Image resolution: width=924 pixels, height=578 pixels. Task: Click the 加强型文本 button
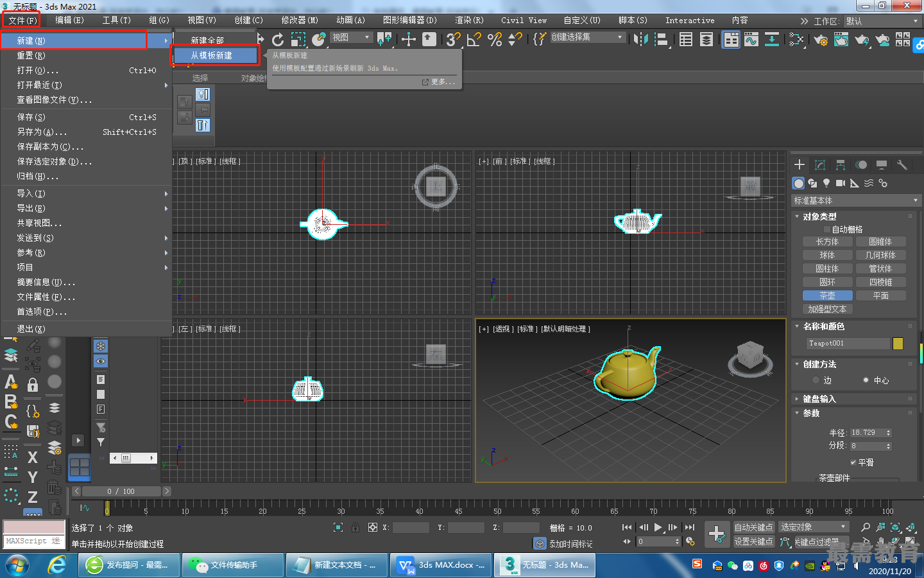point(828,309)
